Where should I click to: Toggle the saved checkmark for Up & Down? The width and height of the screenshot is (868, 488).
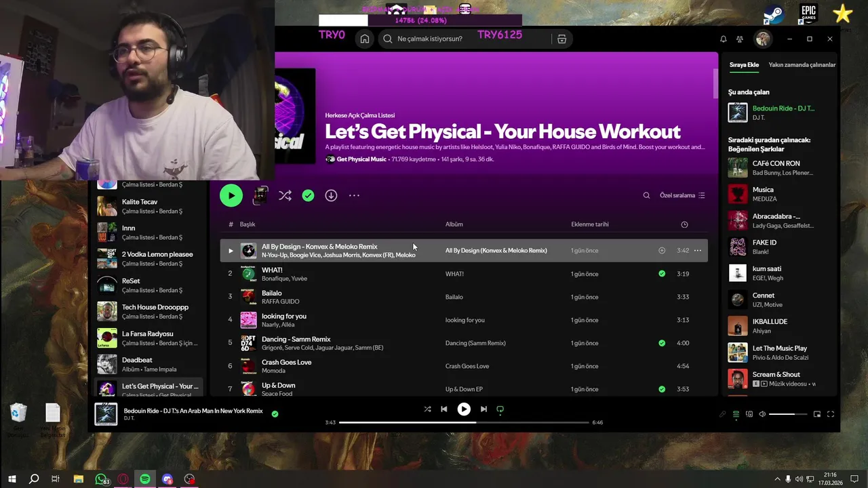pos(662,389)
